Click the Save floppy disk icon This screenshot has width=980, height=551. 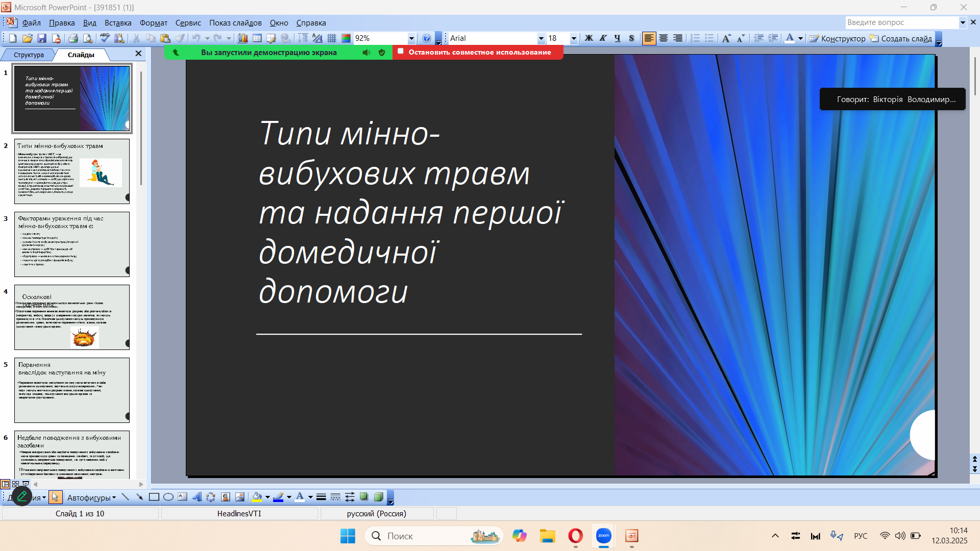[x=42, y=38]
